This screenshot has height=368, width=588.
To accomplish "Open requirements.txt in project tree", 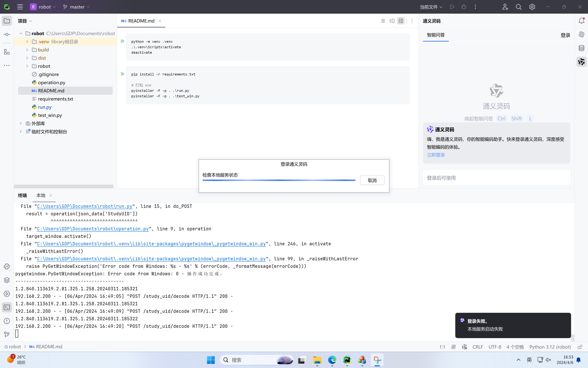I will tap(55, 99).
